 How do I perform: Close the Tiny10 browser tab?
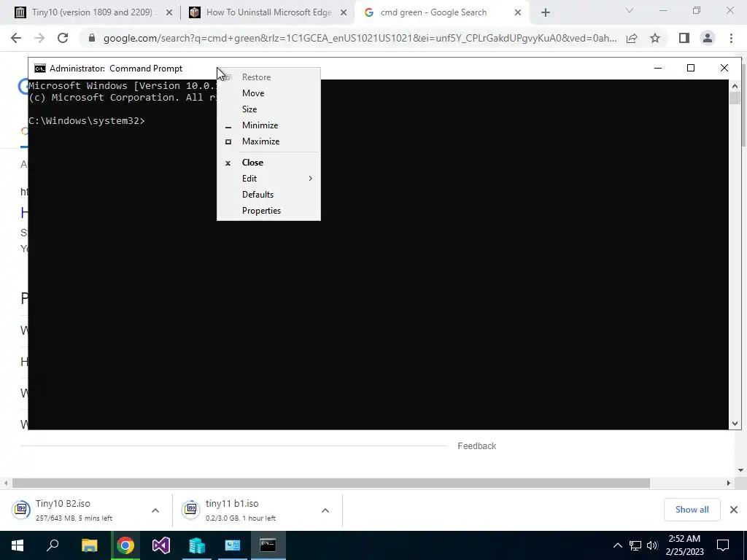169,13
